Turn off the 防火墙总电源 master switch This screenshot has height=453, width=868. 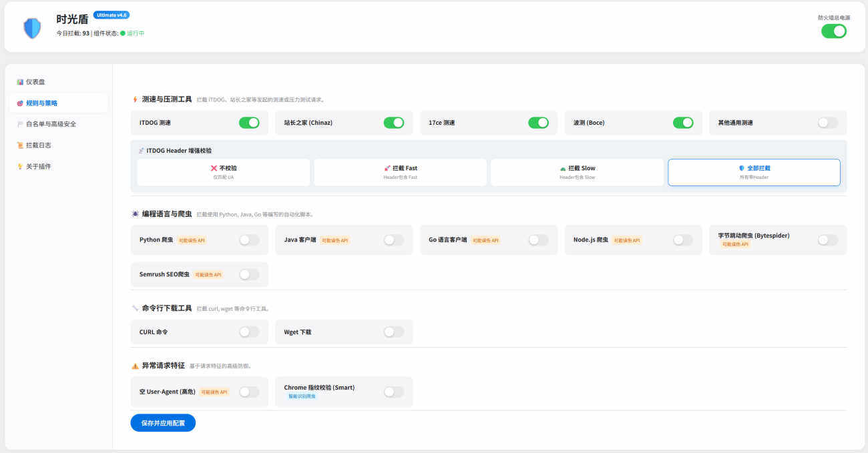pos(833,31)
